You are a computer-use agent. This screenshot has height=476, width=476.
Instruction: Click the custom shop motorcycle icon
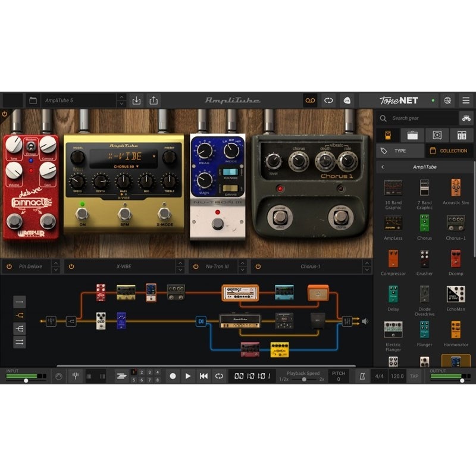[466, 118]
